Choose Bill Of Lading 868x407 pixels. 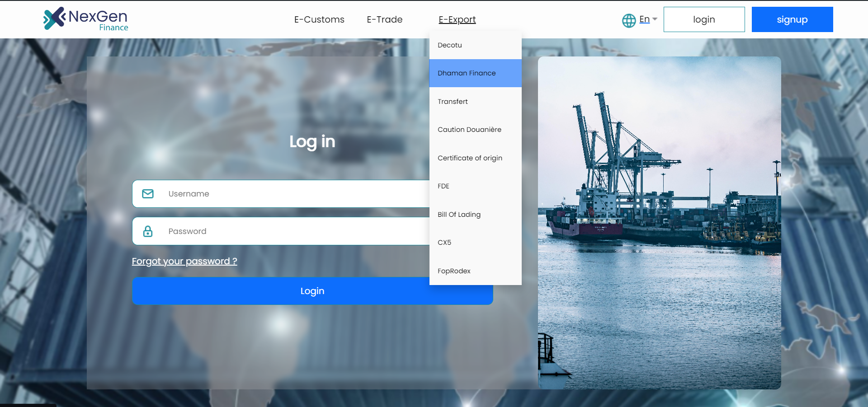[459, 215]
